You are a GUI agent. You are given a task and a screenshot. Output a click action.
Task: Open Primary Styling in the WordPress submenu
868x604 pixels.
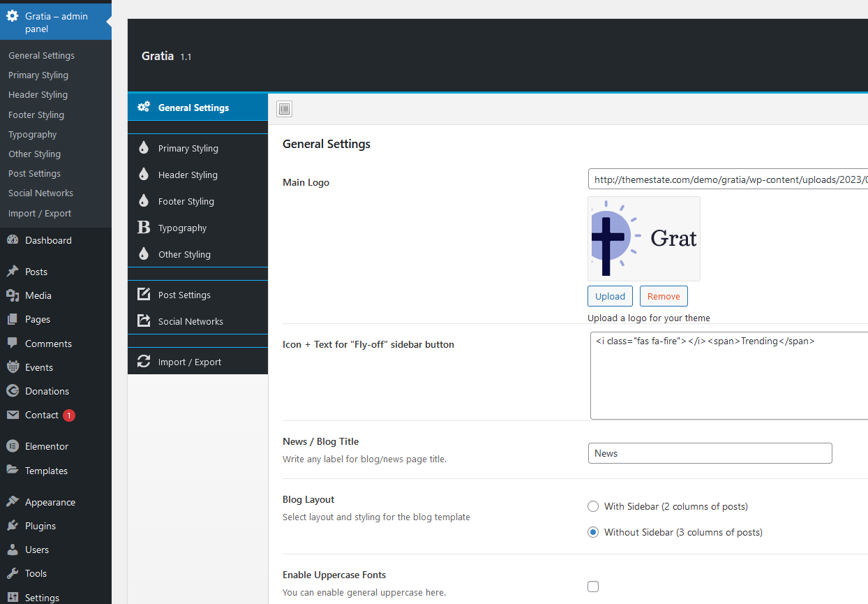[38, 75]
